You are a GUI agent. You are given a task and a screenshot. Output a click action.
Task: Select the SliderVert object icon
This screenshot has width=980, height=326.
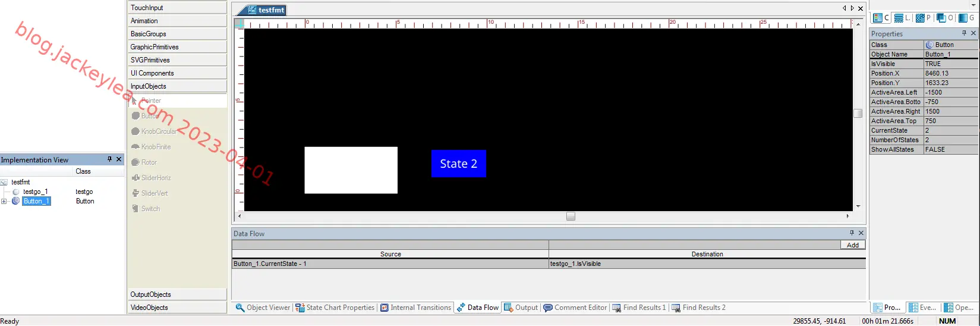[136, 193]
